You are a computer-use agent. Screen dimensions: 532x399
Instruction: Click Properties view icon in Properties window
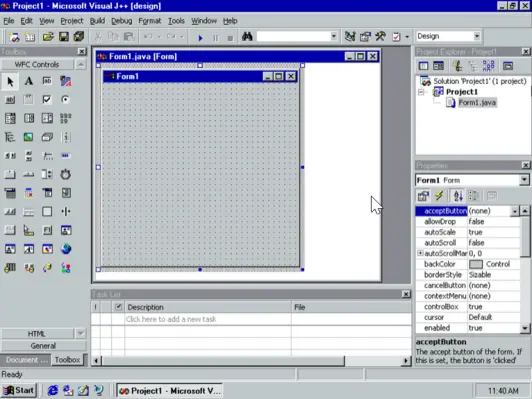pos(423,195)
